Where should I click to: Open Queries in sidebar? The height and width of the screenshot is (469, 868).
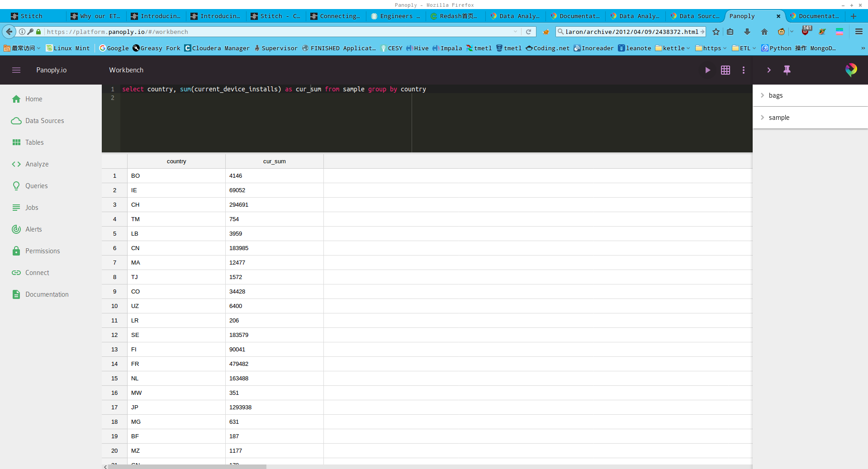point(30,186)
